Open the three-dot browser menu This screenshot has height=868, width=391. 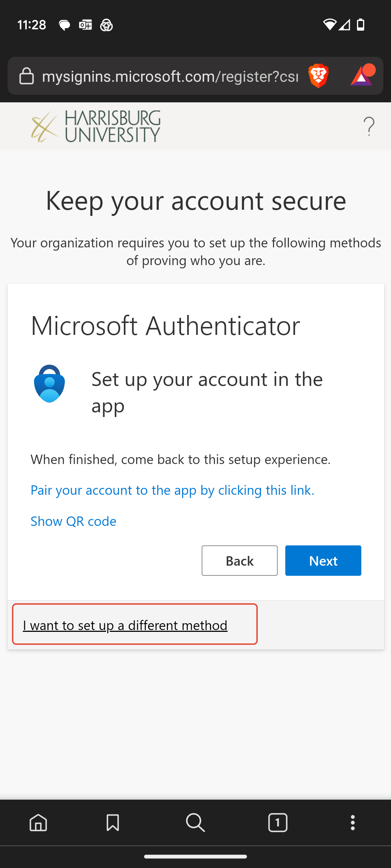tap(353, 822)
